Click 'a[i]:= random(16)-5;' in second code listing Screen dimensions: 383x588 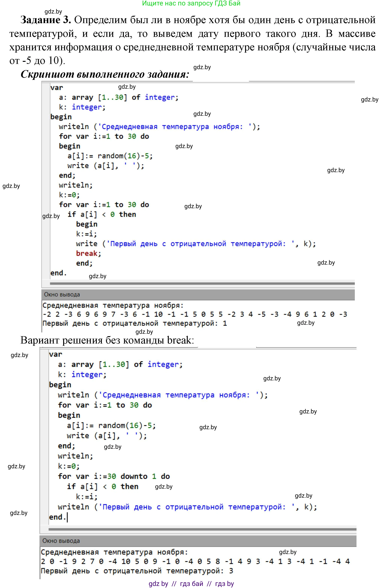point(111,425)
